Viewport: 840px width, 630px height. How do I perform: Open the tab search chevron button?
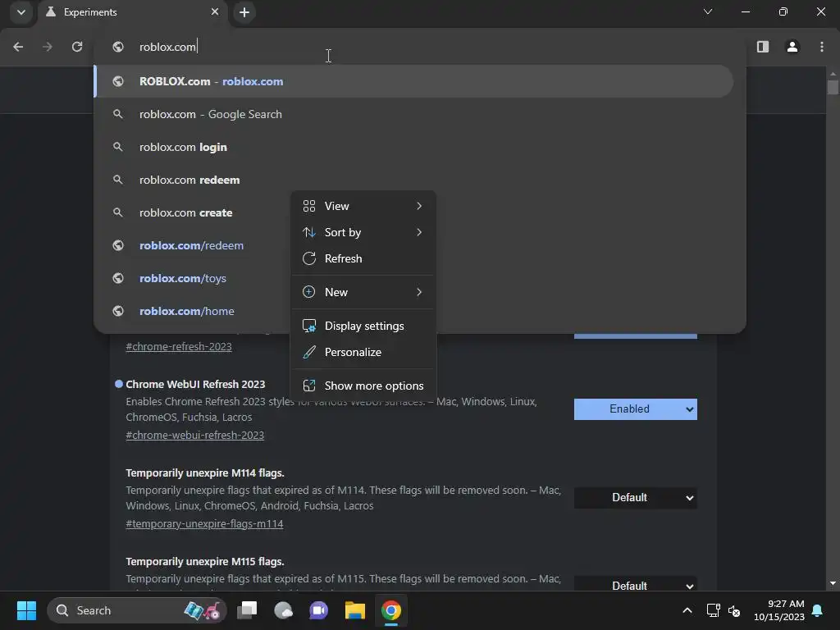point(21,12)
